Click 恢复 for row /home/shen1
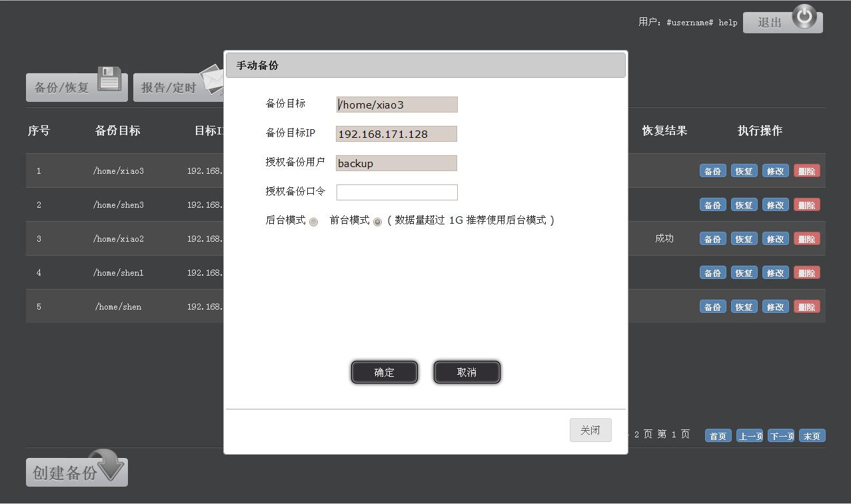Viewport: 851px width, 504px height. click(x=744, y=273)
